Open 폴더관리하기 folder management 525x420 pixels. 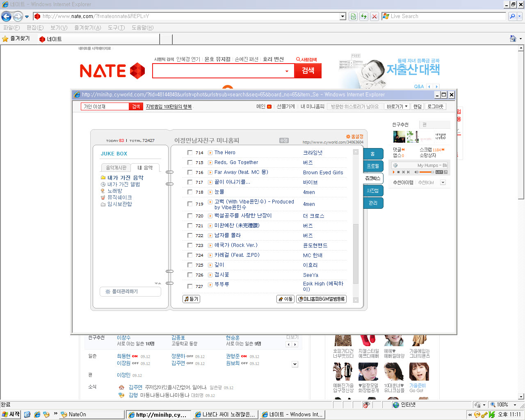tap(130, 292)
